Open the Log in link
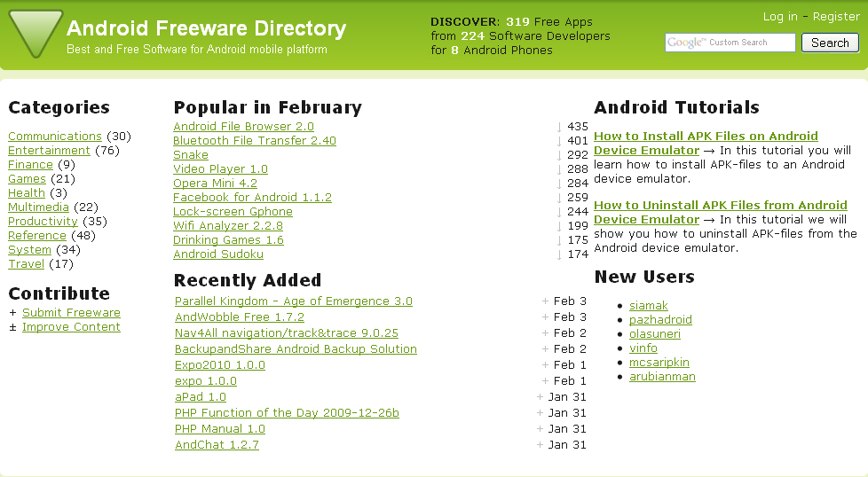868x477 pixels. coord(780,17)
